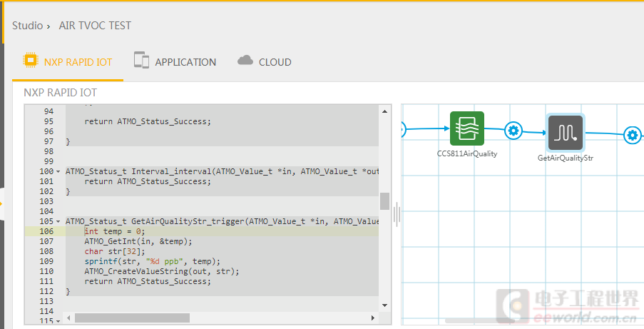Screen dimensions: 644x329
Task: Click the 'char str[32];' line
Action: point(115,251)
